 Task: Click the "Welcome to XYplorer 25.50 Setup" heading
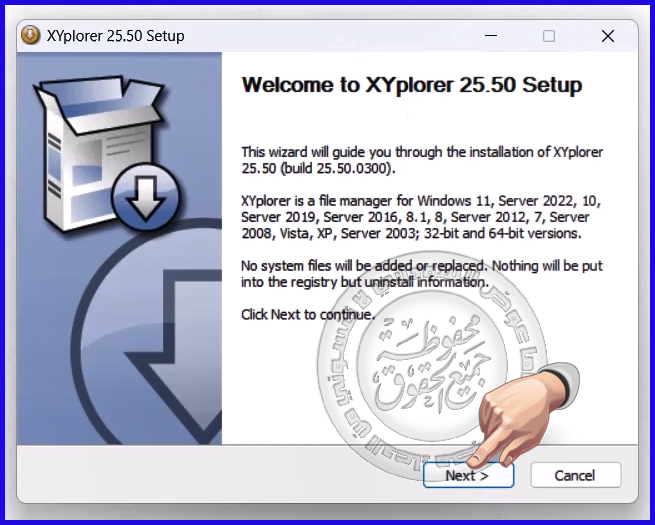pos(411,85)
